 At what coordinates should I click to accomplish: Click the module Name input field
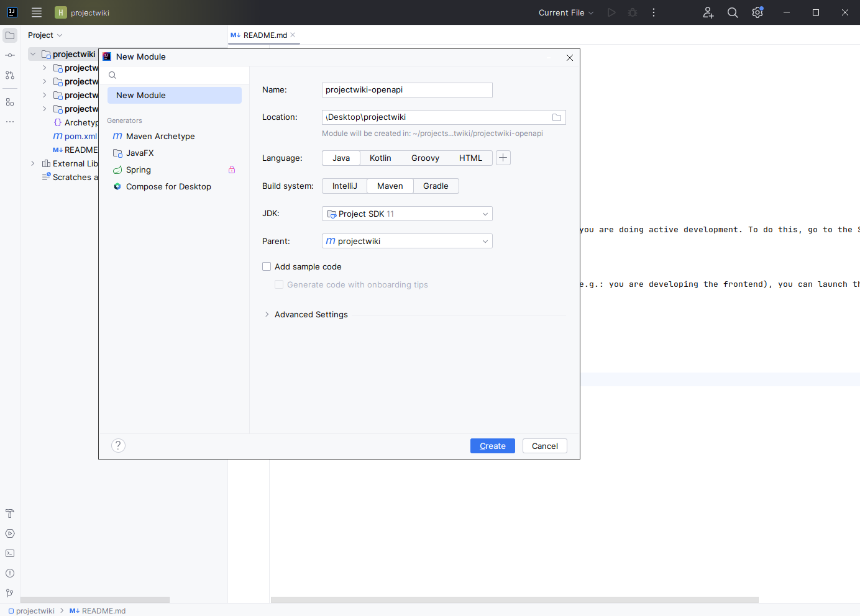(x=407, y=90)
